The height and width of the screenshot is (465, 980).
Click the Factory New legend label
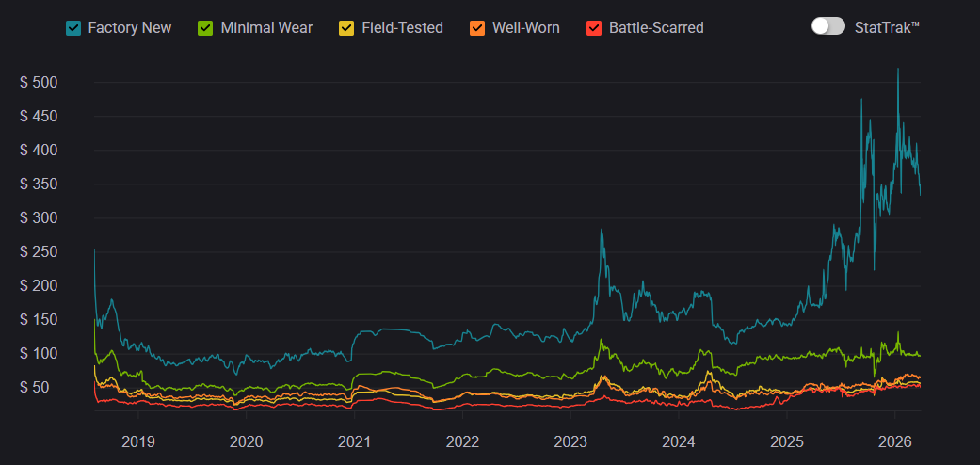(x=130, y=27)
